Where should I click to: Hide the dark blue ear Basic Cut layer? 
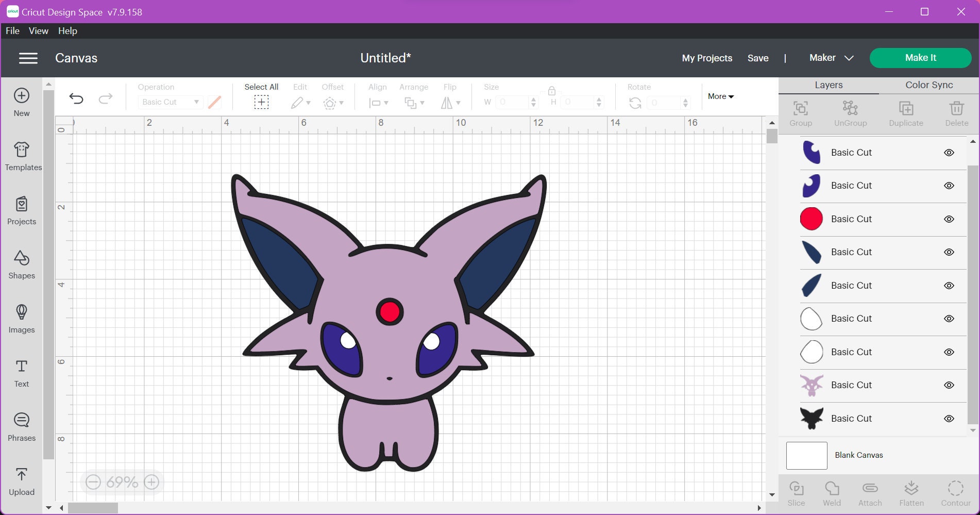click(x=950, y=252)
